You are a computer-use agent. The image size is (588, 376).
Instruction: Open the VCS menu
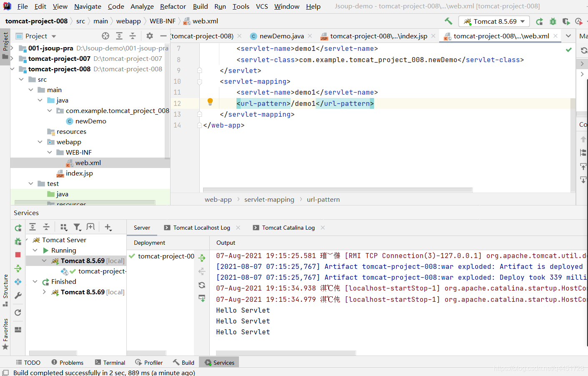pos(262,6)
